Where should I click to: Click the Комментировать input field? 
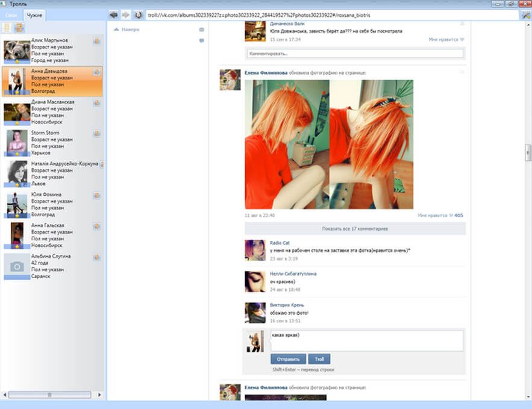[x=355, y=54]
